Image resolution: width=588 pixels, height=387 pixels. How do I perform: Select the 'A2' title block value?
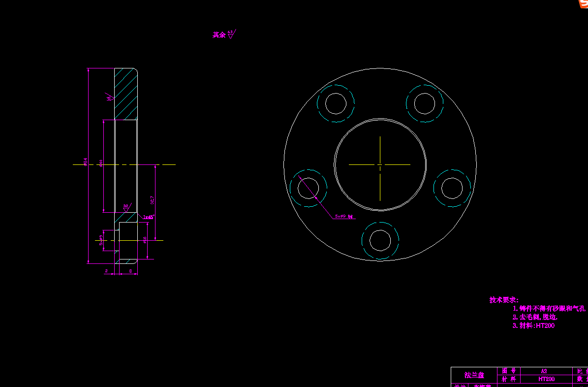click(x=544, y=371)
